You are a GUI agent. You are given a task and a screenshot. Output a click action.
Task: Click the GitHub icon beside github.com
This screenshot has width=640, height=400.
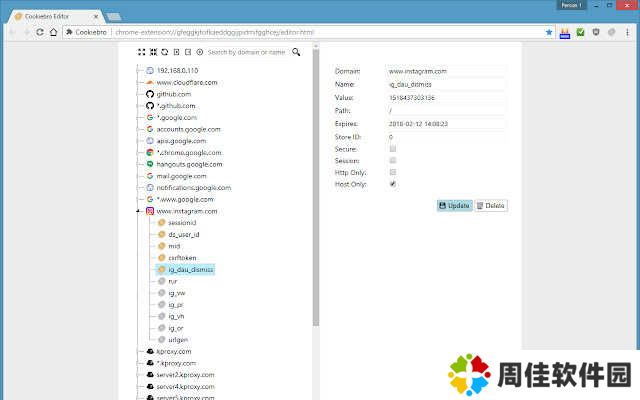[150, 94]
